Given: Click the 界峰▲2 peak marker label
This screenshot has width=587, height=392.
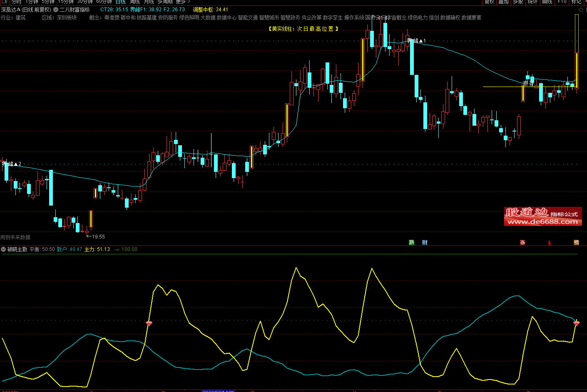Looking at the screenshot, I should [x=11, y=164].
